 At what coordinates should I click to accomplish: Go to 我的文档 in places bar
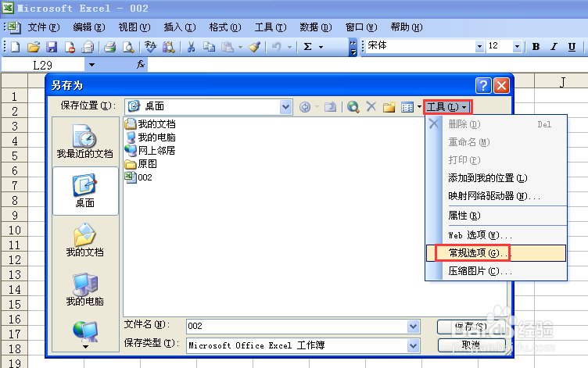pyautogui.click(x=85, y=240)
